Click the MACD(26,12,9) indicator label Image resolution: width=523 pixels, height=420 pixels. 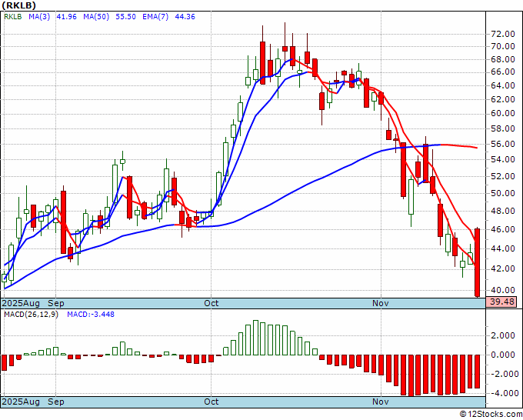point(31,315)
